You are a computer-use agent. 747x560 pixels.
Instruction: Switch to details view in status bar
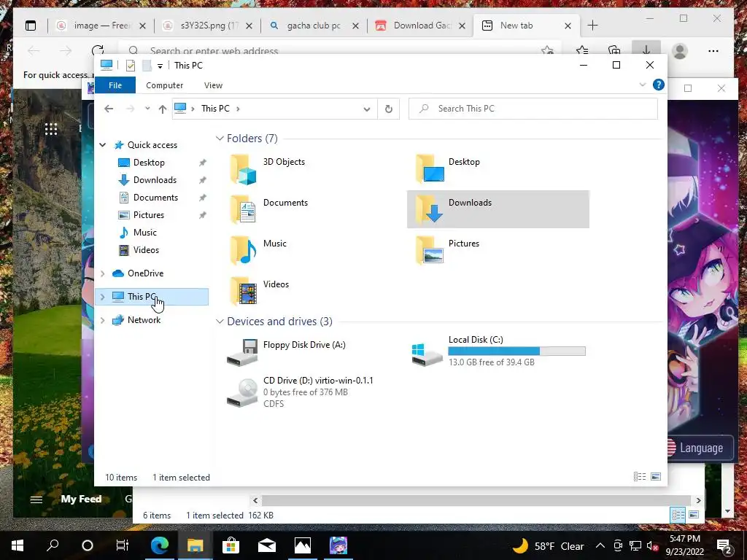[639, 477]
